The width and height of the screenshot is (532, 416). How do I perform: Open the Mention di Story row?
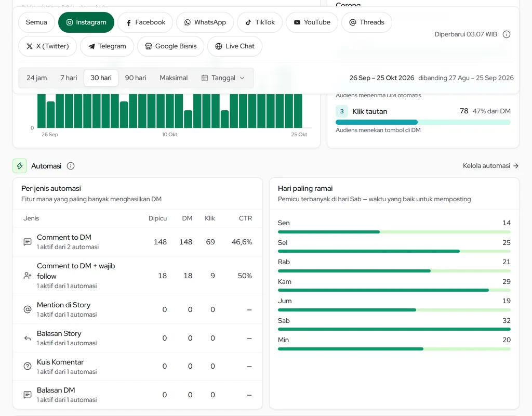click(138, 309)
